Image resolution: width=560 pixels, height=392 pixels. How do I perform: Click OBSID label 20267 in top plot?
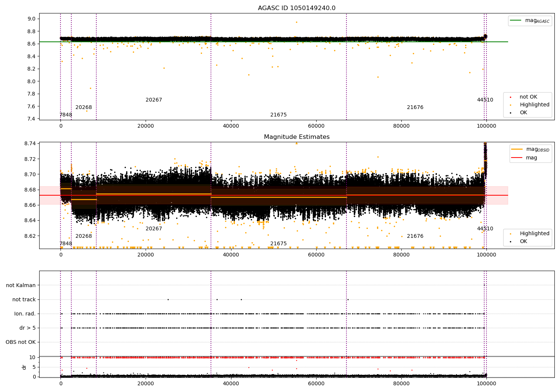click(154, 100)
